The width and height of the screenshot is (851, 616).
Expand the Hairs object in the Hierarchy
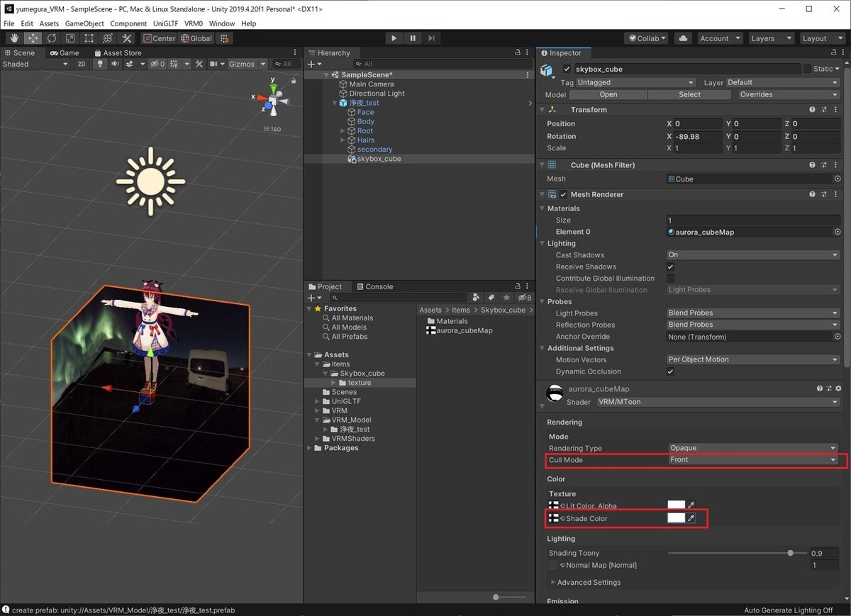click(x=342, y=140)
